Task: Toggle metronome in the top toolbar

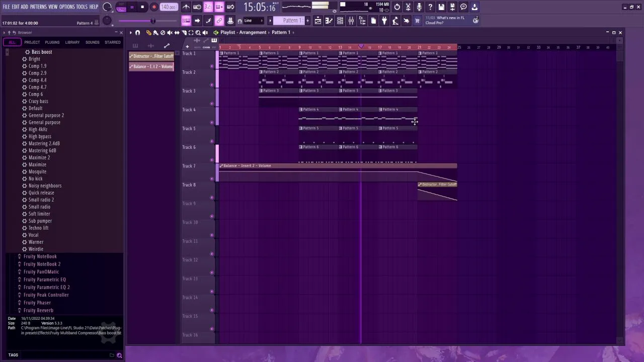Action: 187,7
